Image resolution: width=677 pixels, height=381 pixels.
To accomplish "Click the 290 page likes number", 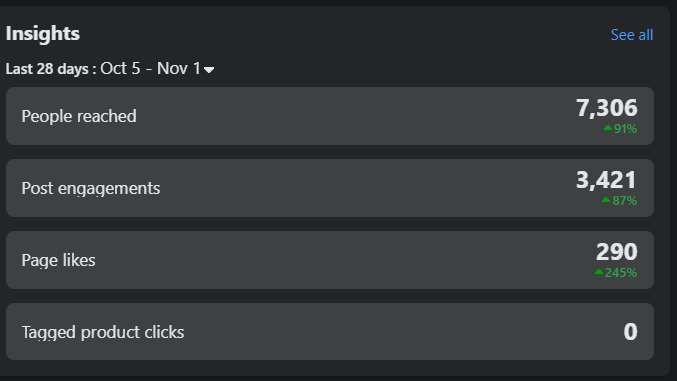I will (x=617, y=252).
